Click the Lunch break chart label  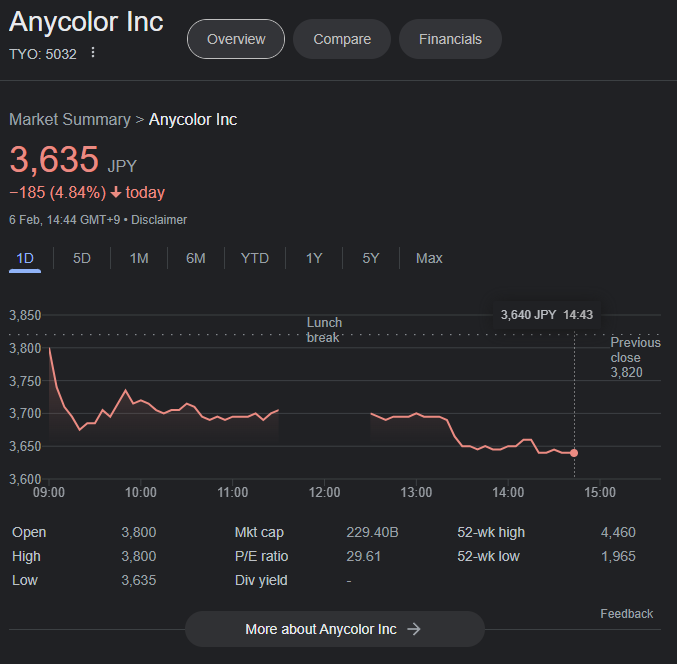(x=324, y=330)
